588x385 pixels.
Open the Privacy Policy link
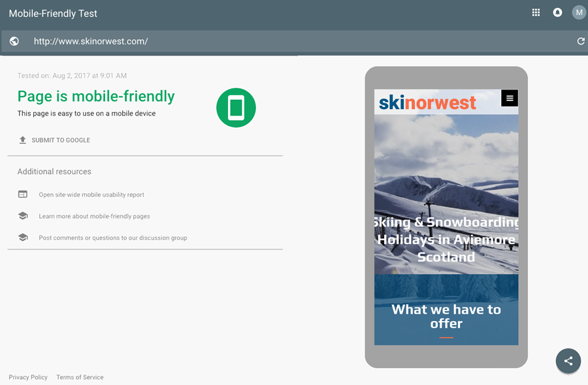[28, 377]
